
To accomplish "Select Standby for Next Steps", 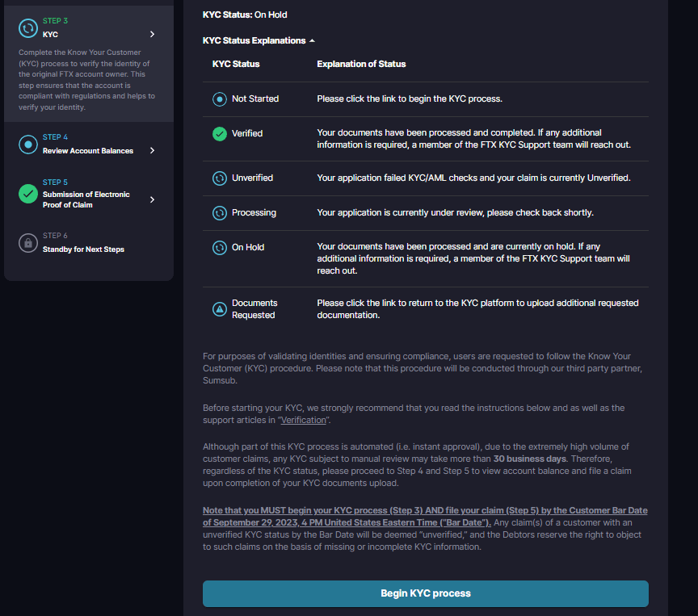I will [x=83, y=249].
